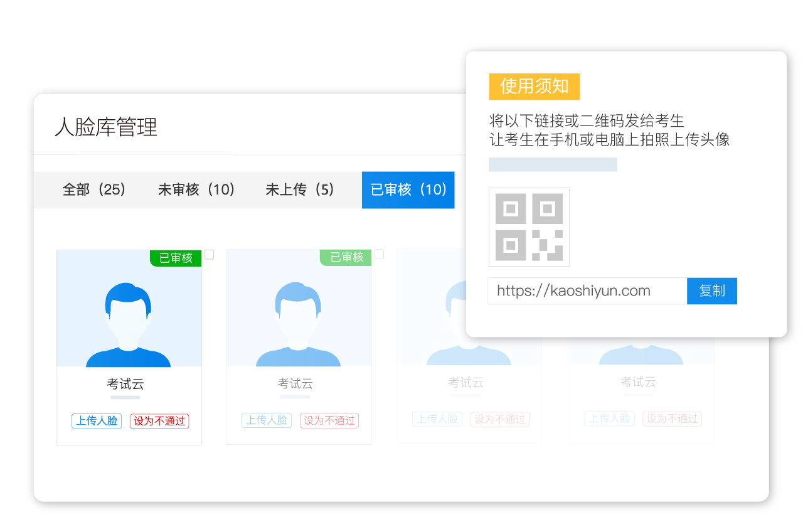The width and height of the screenshot is (803, 532).
Task: Click 上传人脸 on the second card
Action: click(267, 420)
